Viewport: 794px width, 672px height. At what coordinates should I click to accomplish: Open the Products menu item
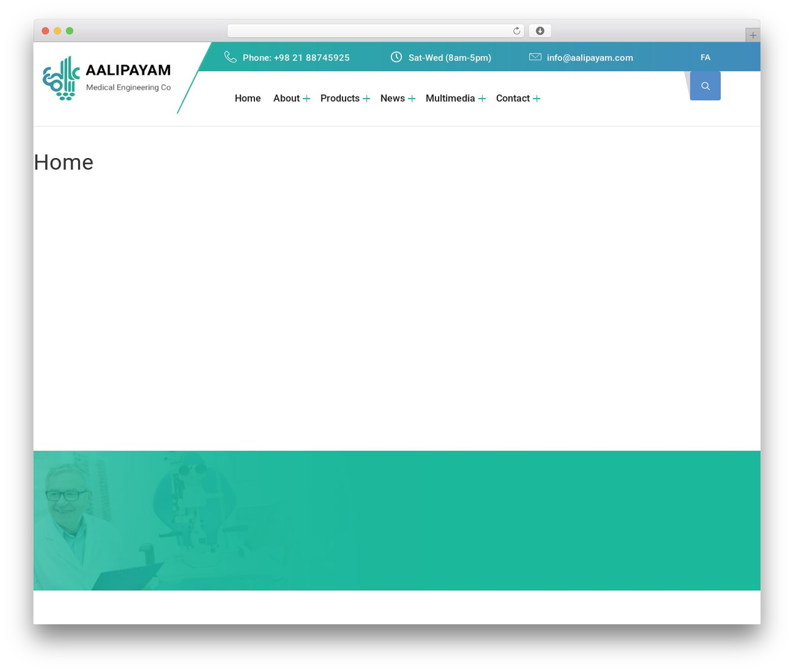coord(340,99)
